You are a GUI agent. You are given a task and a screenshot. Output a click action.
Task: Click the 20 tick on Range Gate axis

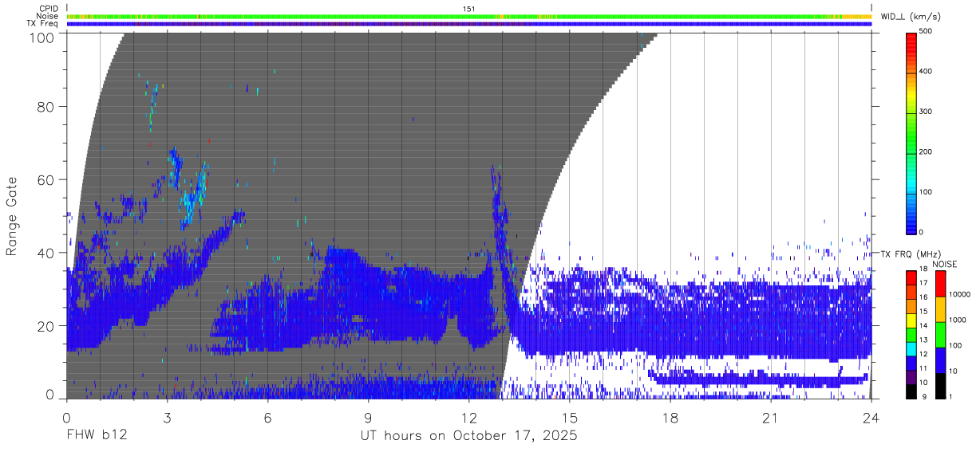[x=45, y=326]
